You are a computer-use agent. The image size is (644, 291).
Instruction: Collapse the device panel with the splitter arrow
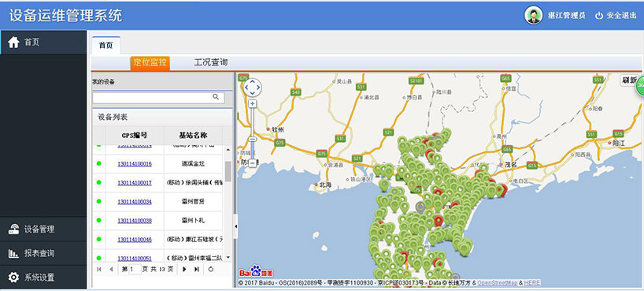click(x=235, y=226)
